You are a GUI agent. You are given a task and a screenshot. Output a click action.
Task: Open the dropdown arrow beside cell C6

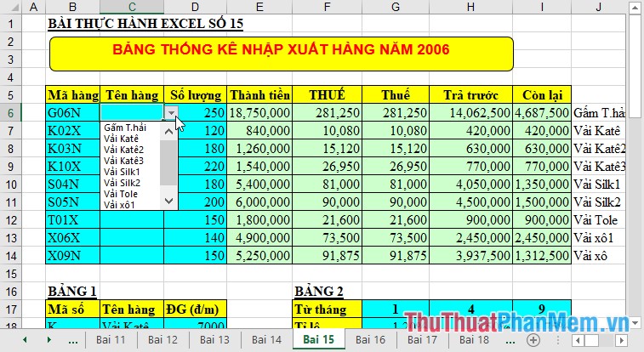pyautogui.click(x=171, y=112)
